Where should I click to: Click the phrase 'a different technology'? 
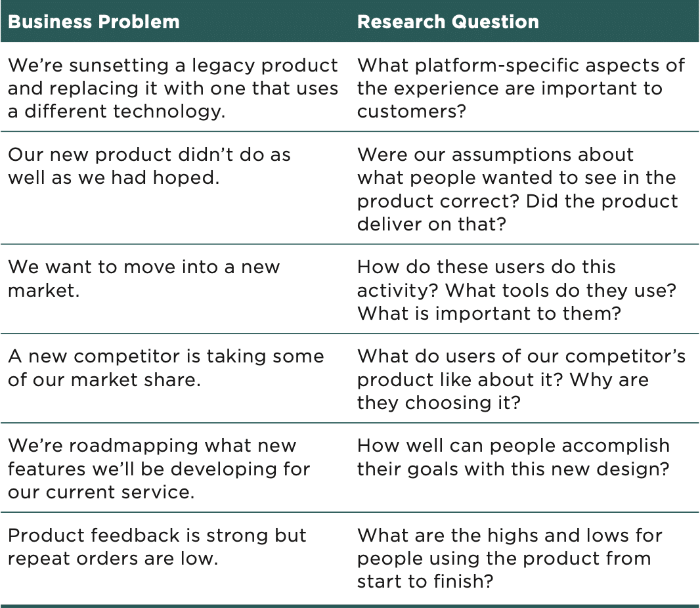116,111
